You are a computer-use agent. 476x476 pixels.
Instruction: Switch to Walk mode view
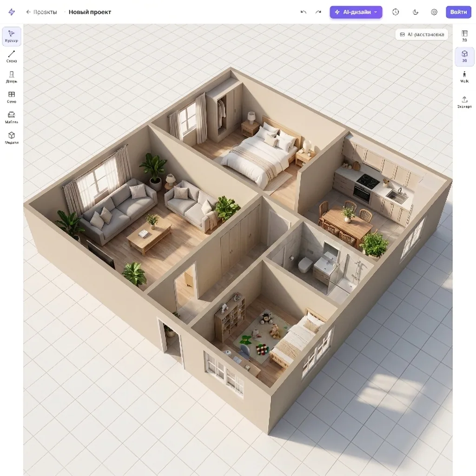click(464, 77)
